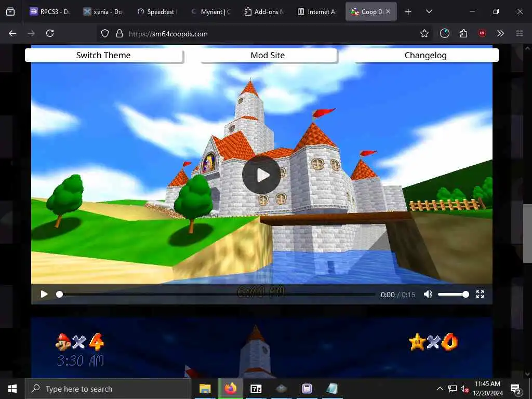
Task: Enter fullscreen video mode
Action: pyautogui.click(x=480, y=294)
